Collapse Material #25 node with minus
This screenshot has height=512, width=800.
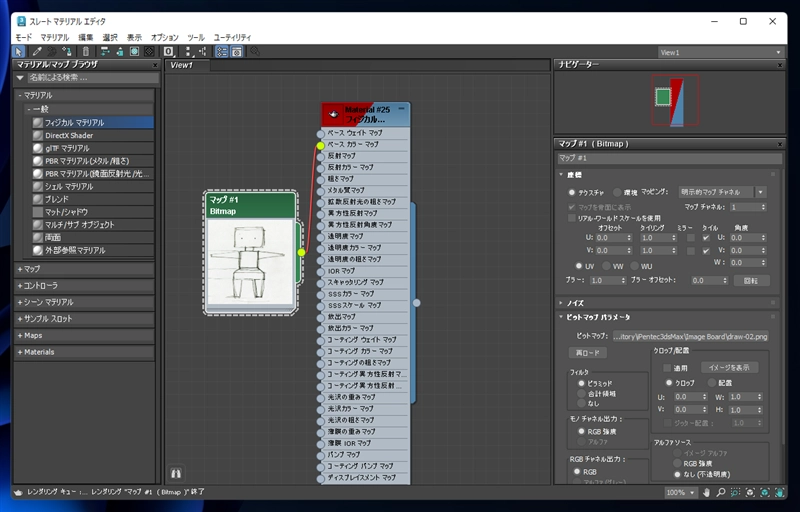point(402,109)
